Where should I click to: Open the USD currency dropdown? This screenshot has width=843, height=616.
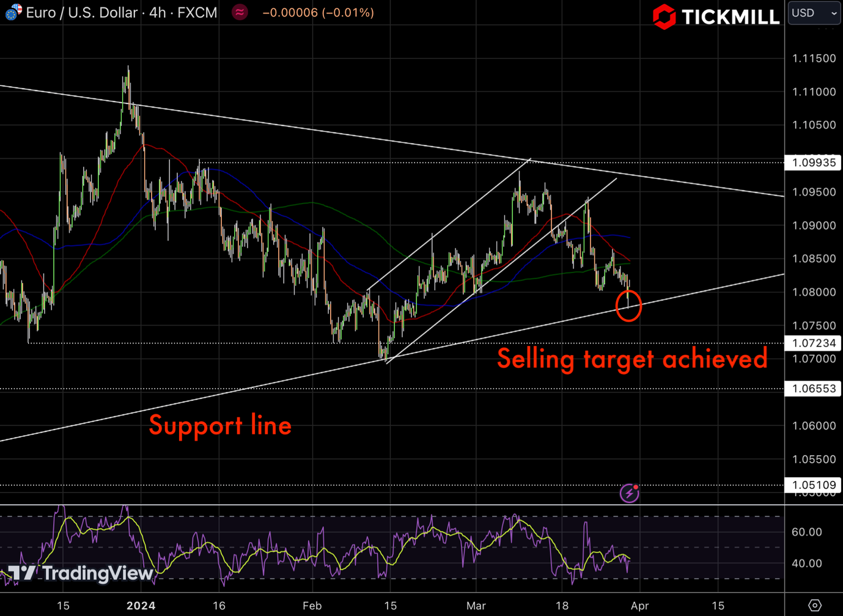point(814,13)
